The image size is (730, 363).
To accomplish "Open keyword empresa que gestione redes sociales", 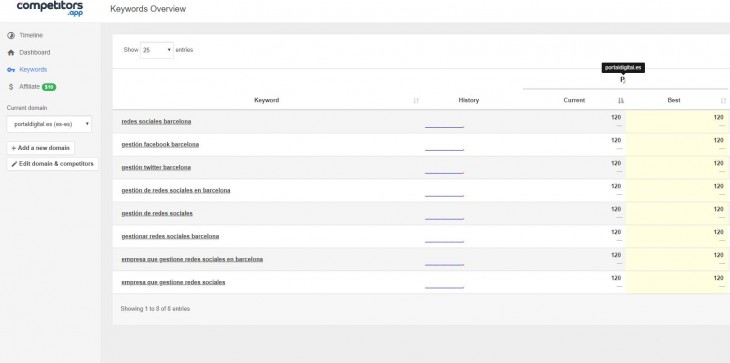I will click(173, 282).
